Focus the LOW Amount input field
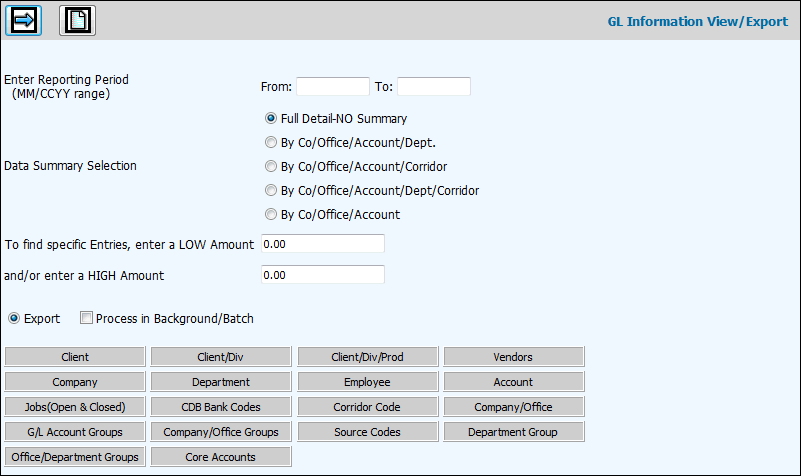Viewport: 801px width, 476px height. tap(322, 244)
